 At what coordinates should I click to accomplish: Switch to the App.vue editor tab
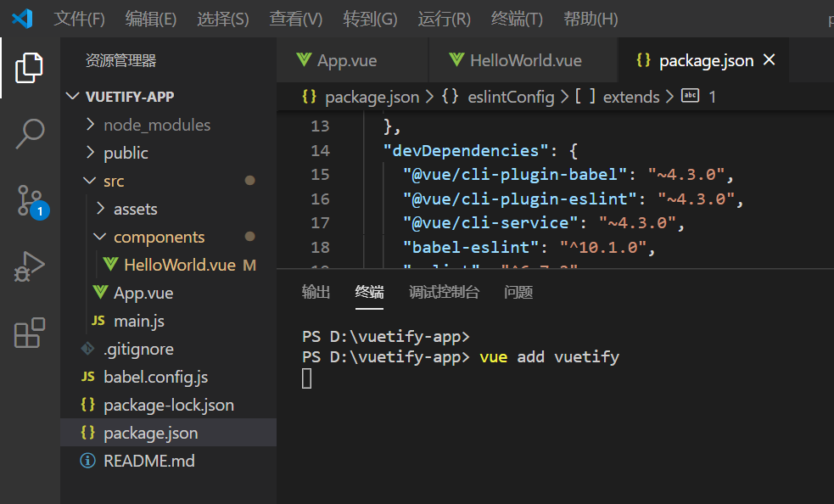point(352,60)
